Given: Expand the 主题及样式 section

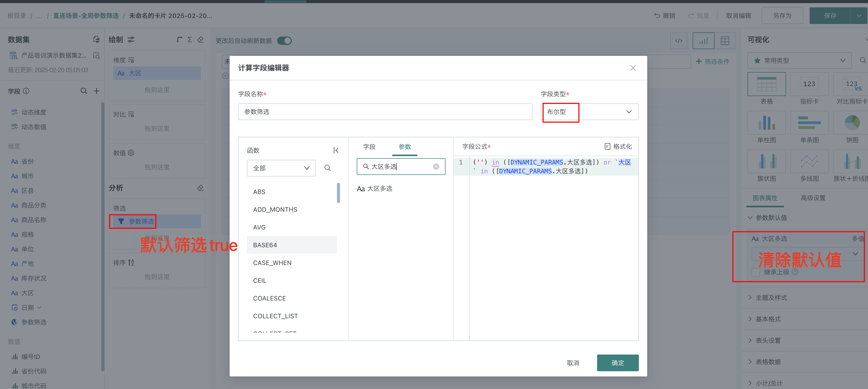Looking at the screenshot, I should point(750,298).
